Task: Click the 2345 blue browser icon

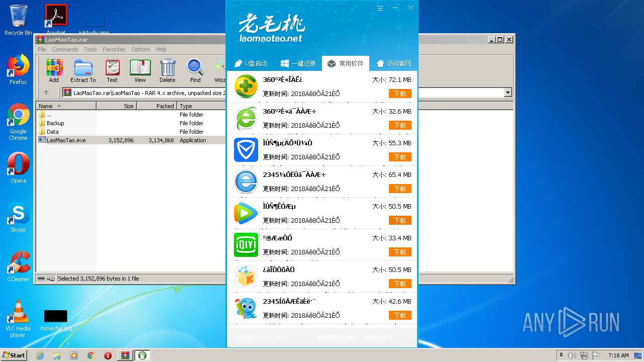Action: click(x=246, y=182)
